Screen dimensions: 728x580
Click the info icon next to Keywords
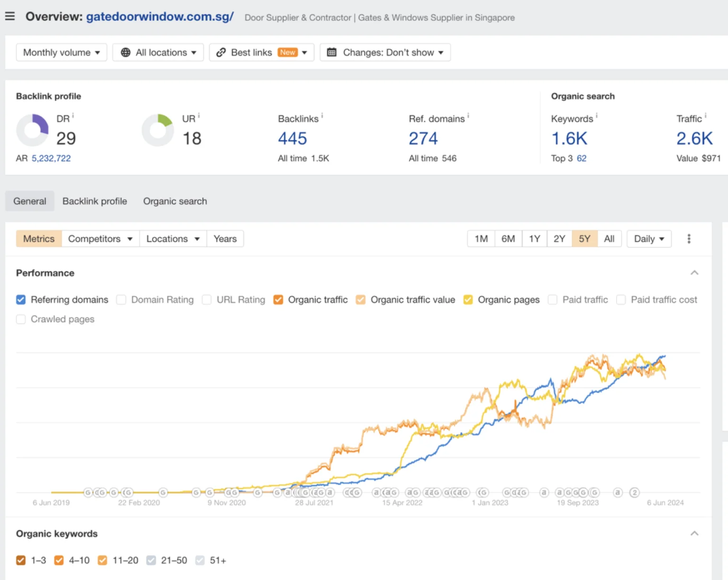click(x=597, y=115)
